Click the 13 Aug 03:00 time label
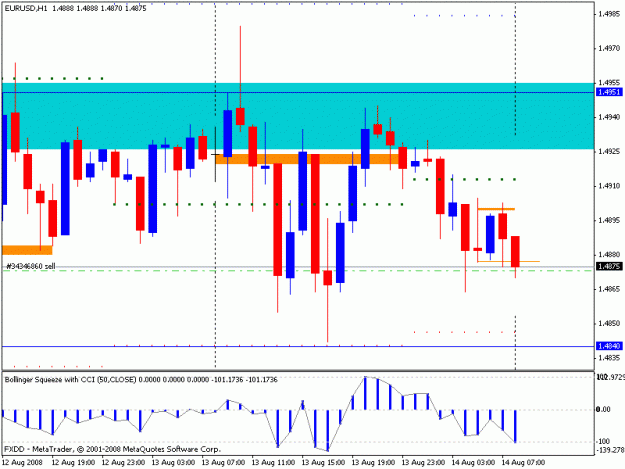Image resolution: width=625 pixels, height=469 pixels. click(173, 463)
